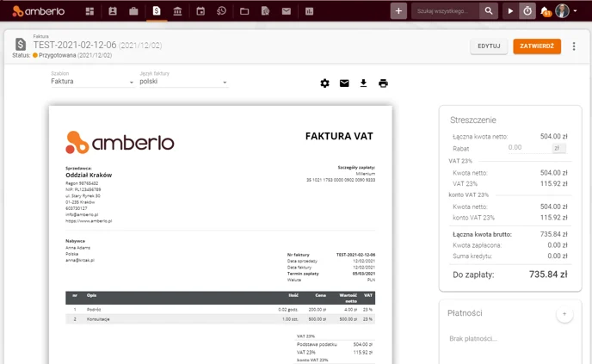The image size is (592, 364).
Task: Click into the Szukaj wszystkiego search field
Action: pyautogui.click(x=446, y=11)
